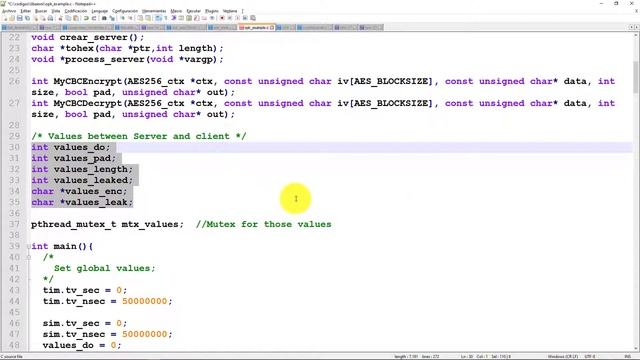Image resolution: width=640 pixels, height=360 pixels.
Task: Open the Lenguaje menu
Action: tap(100, 11)
